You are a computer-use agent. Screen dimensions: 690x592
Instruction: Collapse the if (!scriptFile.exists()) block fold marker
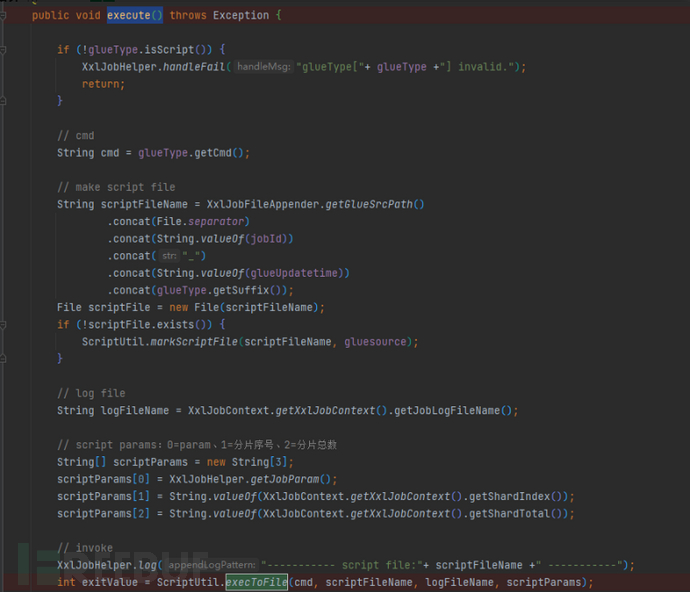3,325
